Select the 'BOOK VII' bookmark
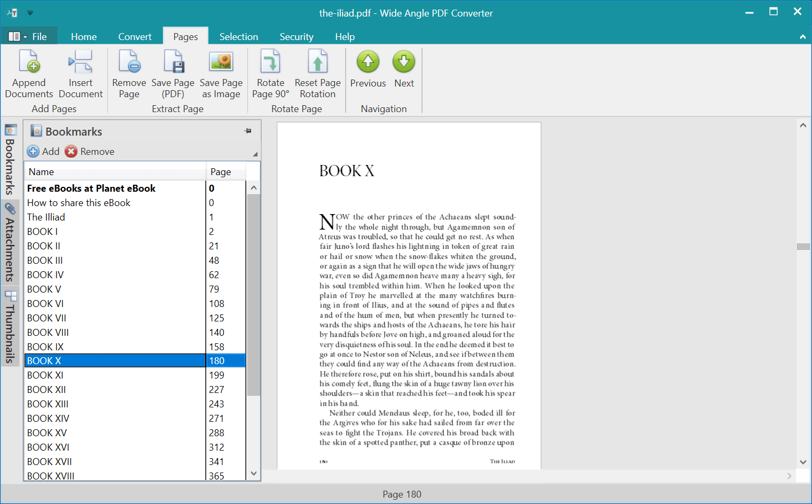Image resolution: width=812 pixels, height=504 pixels. pyautogui.click(x=115, y=318)
